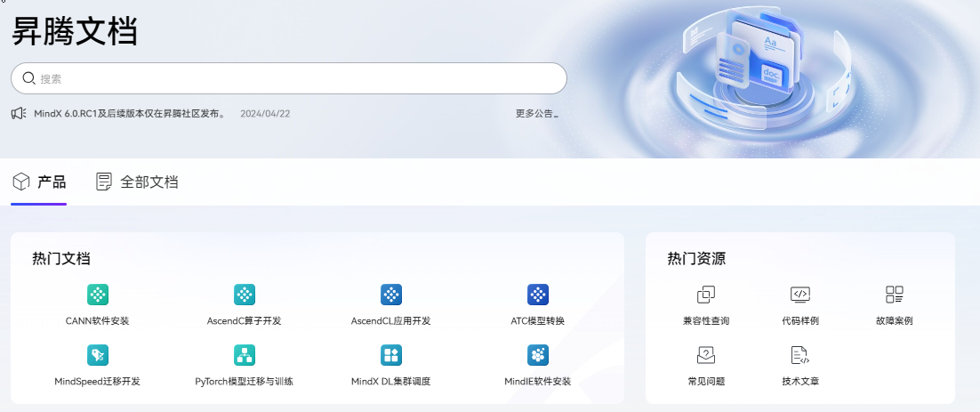Screen dimensions: 980x412
Task: Switch to the 全部文档 tab
Action: pos(137,182)
